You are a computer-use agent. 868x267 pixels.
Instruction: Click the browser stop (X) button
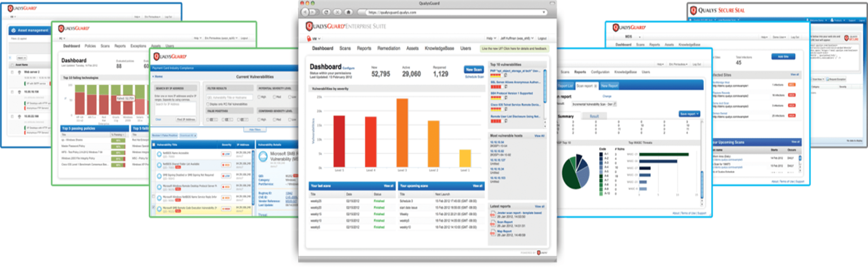tap(337, 12)
